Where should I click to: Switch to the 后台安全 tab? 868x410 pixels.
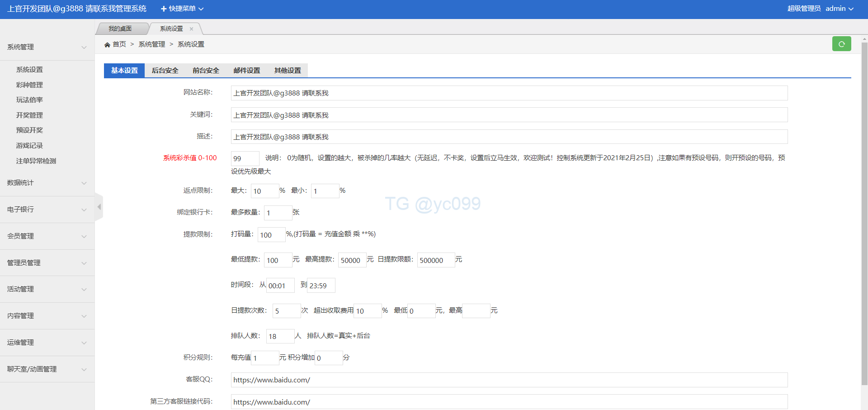(165, 71)
